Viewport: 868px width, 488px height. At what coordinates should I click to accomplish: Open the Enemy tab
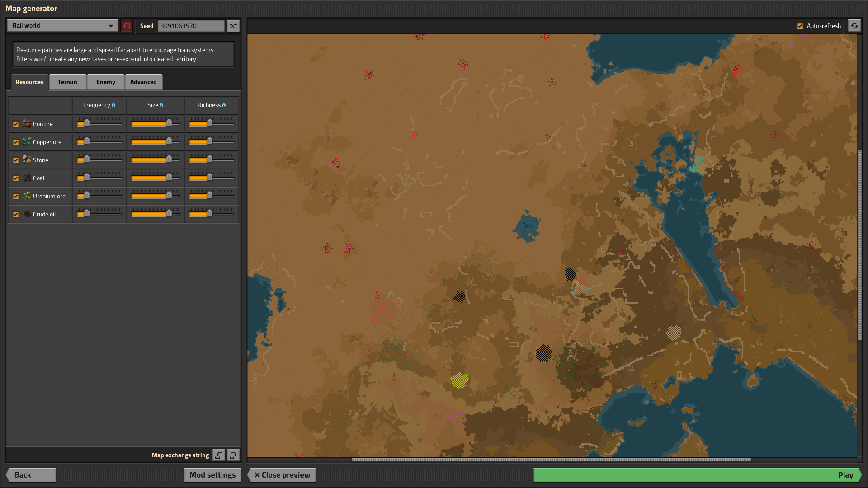click(x=105, y=82)
